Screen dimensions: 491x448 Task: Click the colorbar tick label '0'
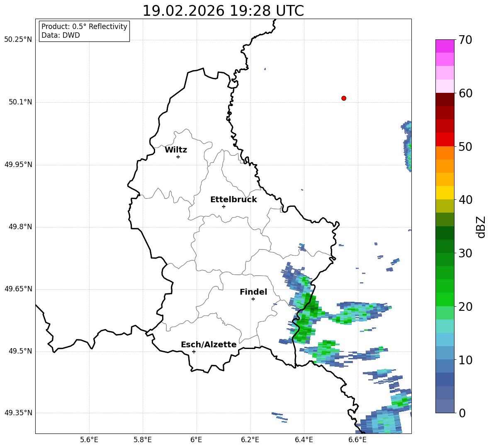click(462, 413)
